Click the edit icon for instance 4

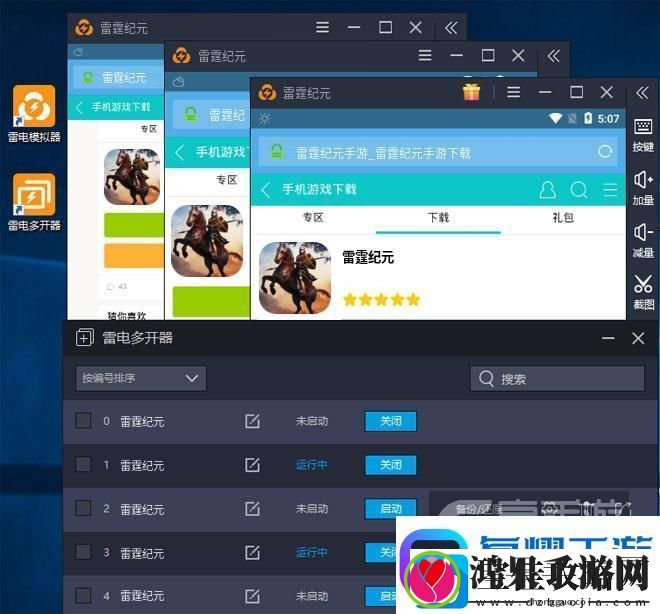[252, 596]
